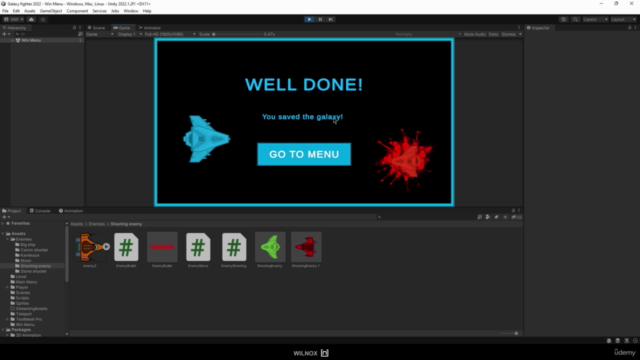The height and width of the screenshot is (360, 640).
Task: Select the red EnemyBullet sprite asset
Action: [x=162, y=247]
